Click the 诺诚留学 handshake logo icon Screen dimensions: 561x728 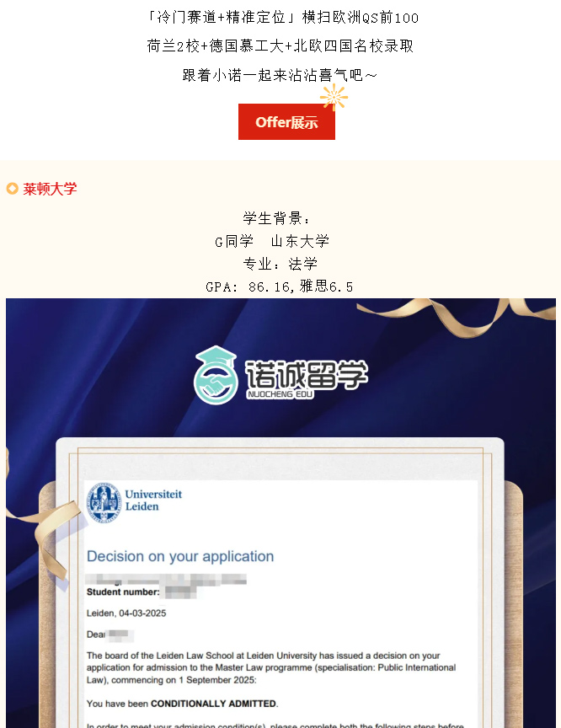[x=216, y=375]
